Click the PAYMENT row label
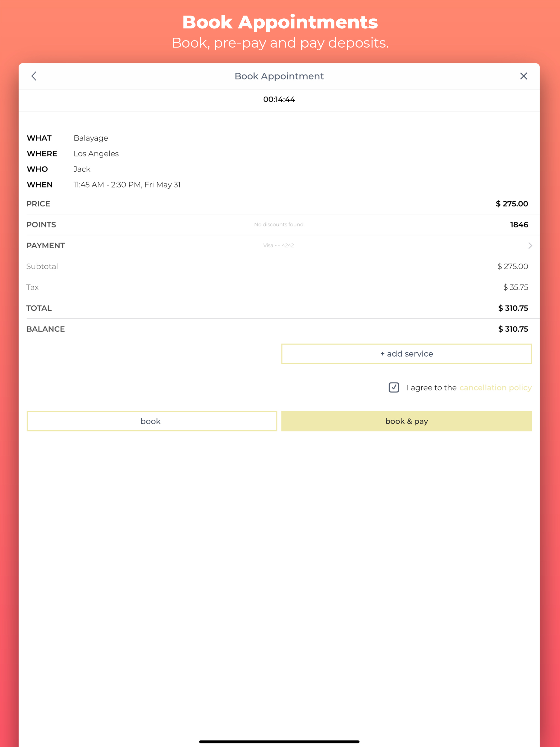The width and height of the screenshot is (560, 747). pos(46,246)
